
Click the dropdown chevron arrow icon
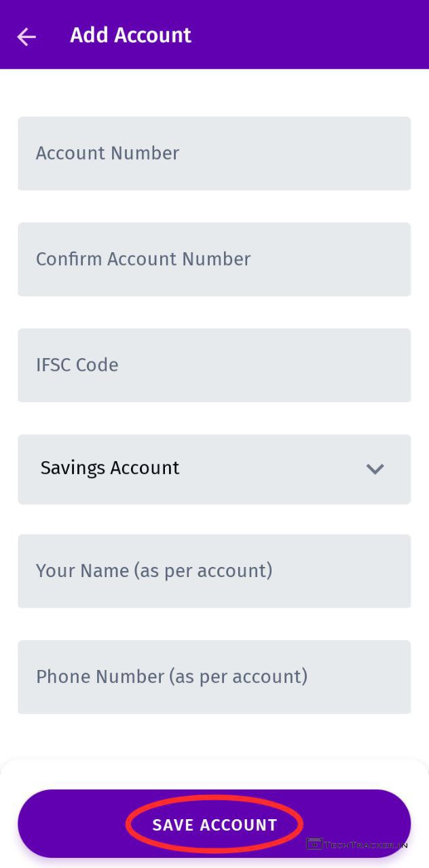tap(375, 469)
